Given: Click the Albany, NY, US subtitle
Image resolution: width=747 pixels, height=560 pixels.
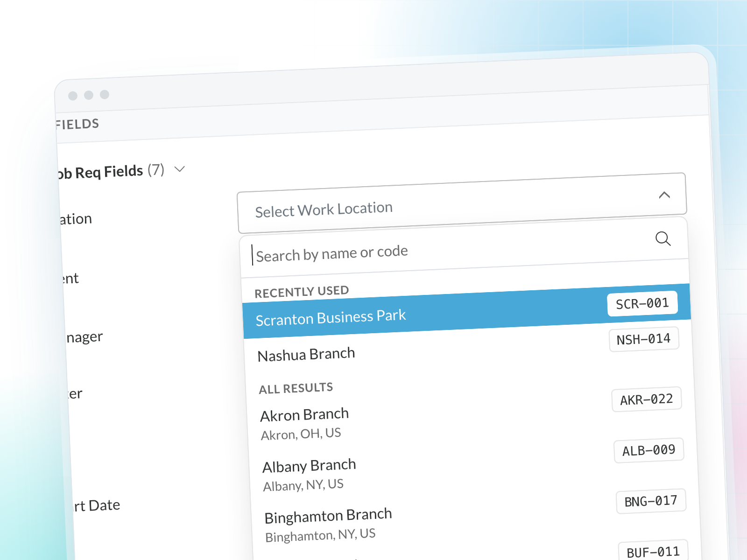Looking at the screenshot, I should 303,485.
